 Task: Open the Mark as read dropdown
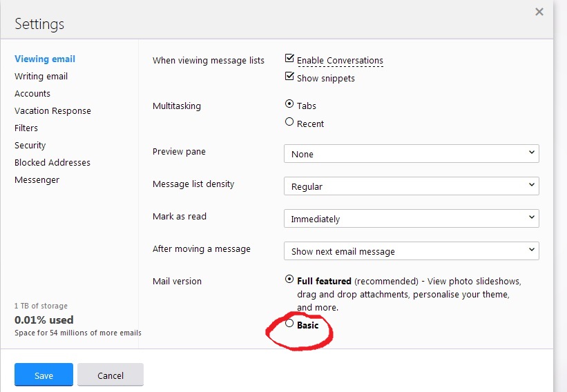[411, 219]
